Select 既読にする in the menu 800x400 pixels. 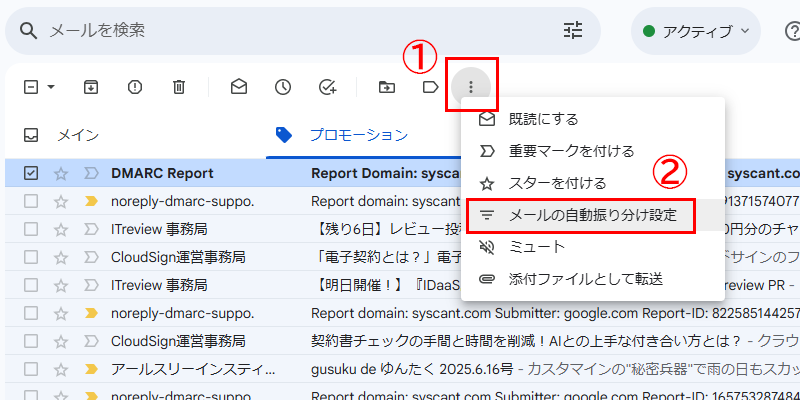click(543, 119)
